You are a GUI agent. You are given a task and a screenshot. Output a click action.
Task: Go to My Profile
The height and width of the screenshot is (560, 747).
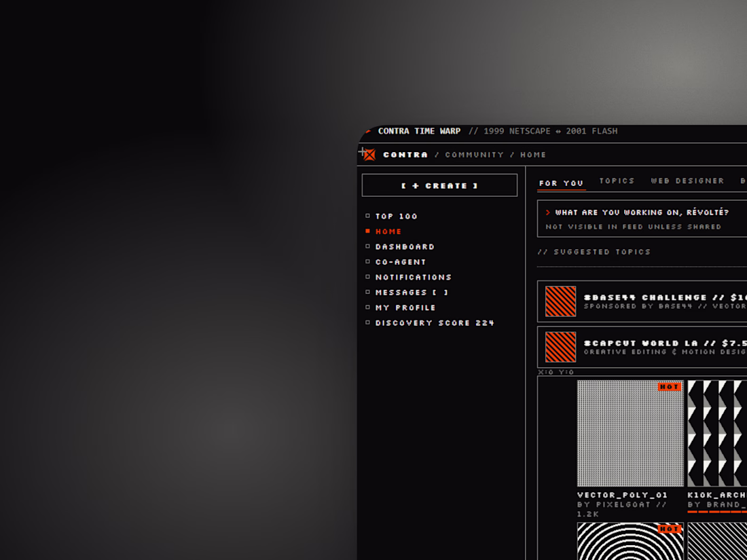point(405,307)
